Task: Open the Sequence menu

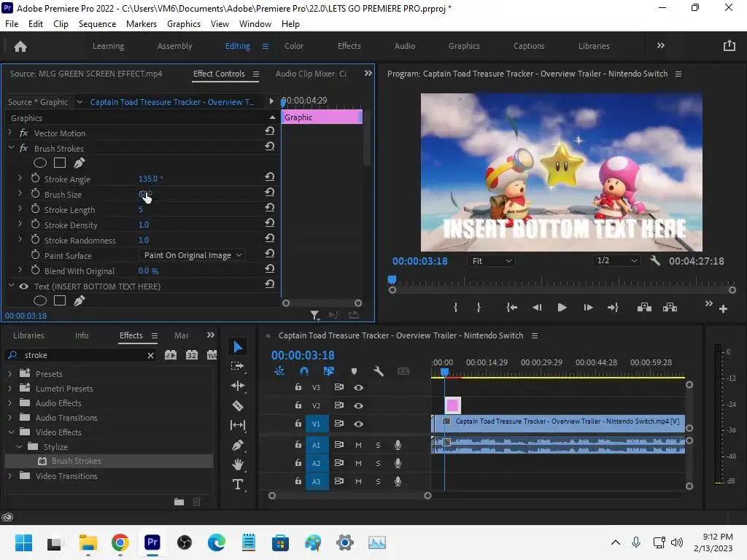Action: pyautogui.click(x=97, y=24)
